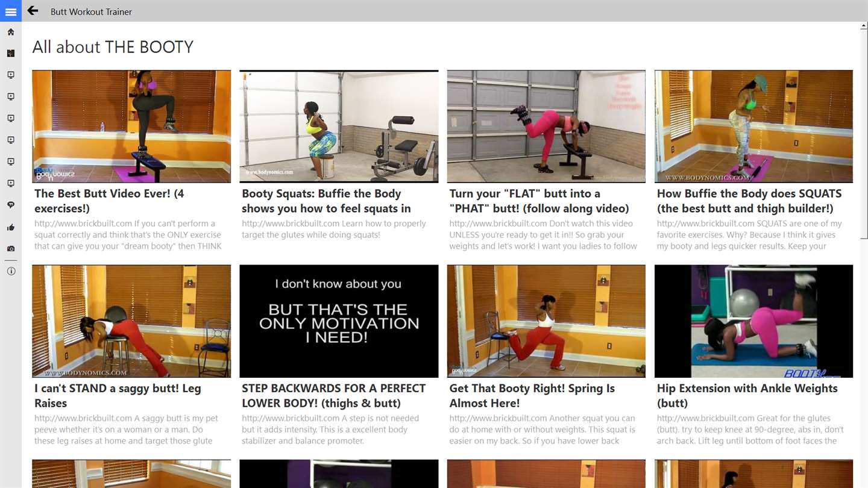The width and height of the screenshot is (868, 488).
Task: Select the sixth video playlist icon in sidebar
Action: [11, 184]
